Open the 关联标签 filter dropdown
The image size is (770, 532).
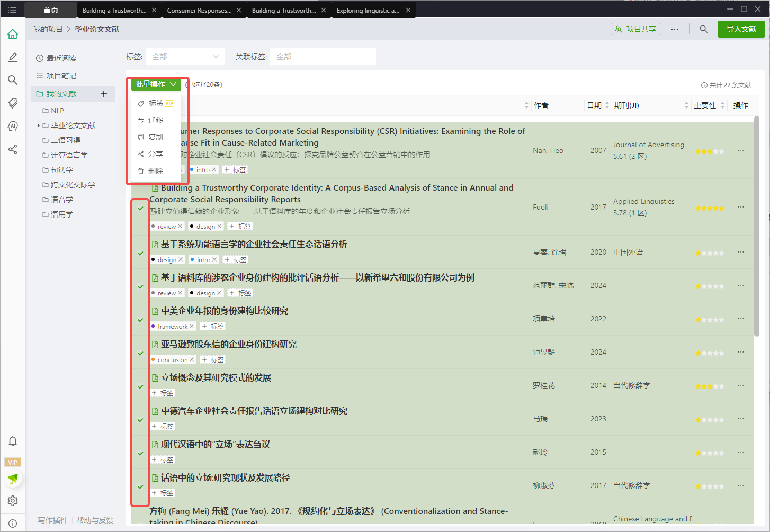[x=323, y=57]
